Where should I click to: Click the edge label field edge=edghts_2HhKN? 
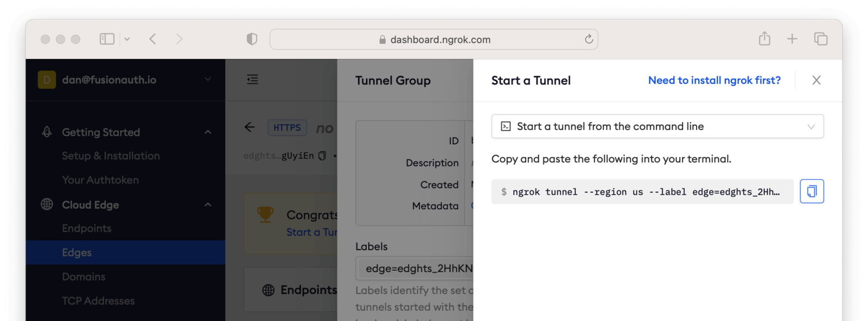[x=414, y=268]
